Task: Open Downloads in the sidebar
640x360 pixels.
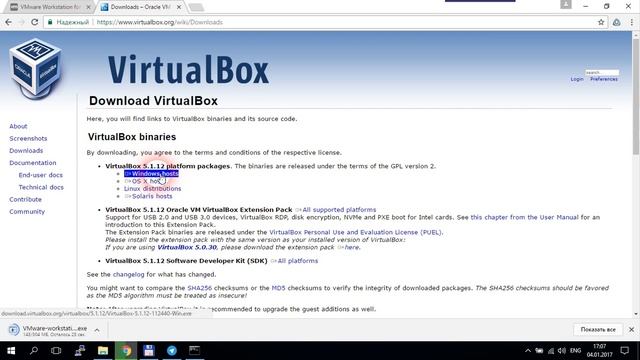Action: coord(26,151)
